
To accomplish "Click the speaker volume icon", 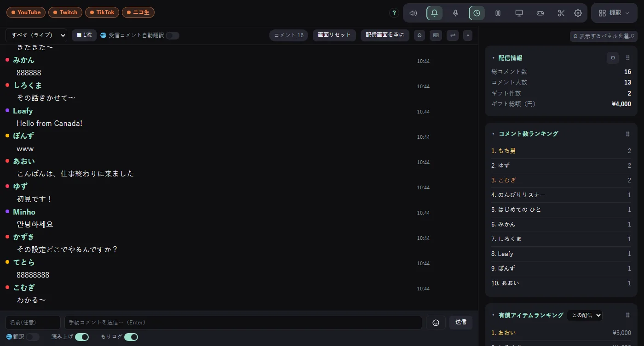I will click(413, 13).
